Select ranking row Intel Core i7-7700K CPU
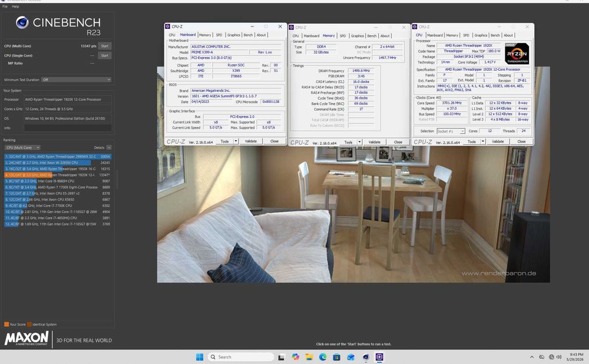The image size is (589, 364). tap(58, 206)
